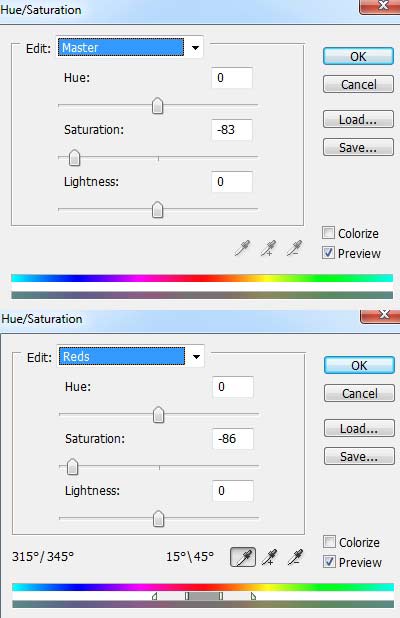Click Load... in the Reds dialog
Viewport: 400px width, 618px height.
359,428
